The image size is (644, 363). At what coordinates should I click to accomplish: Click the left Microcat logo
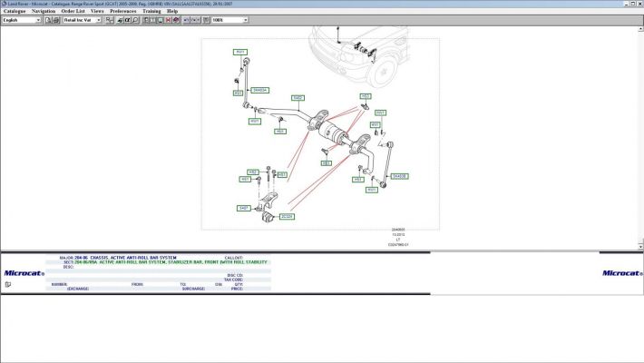pyautogui.click(x=24, y=273)
